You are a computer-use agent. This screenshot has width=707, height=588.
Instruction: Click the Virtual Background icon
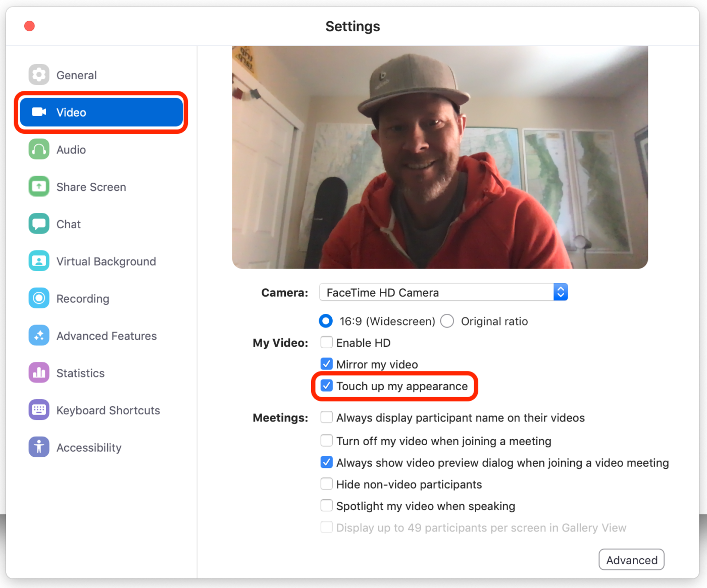click(39, 261)
